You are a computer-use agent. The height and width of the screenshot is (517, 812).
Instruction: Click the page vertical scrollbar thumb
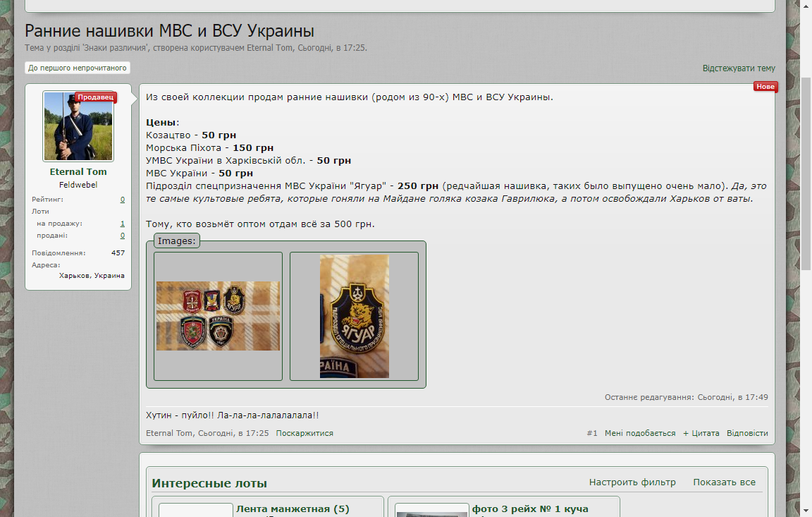tap(806, 174)
